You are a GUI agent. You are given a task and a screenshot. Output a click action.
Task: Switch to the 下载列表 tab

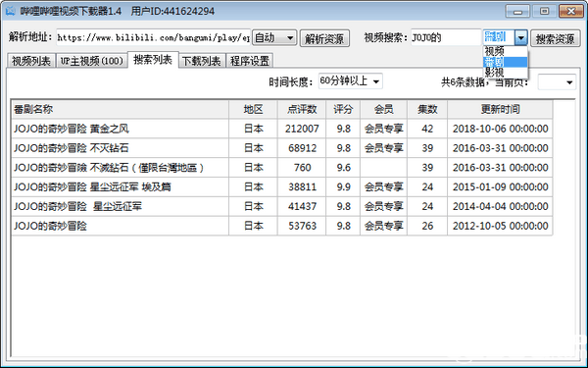point(202,61)
